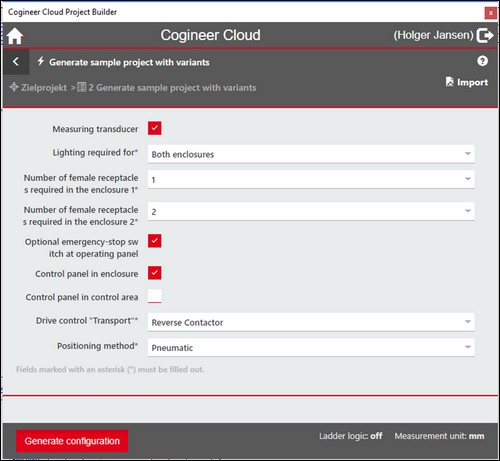Click the asterisk fields notice text
Screen dimensions: 500x461
pos(110,369)
